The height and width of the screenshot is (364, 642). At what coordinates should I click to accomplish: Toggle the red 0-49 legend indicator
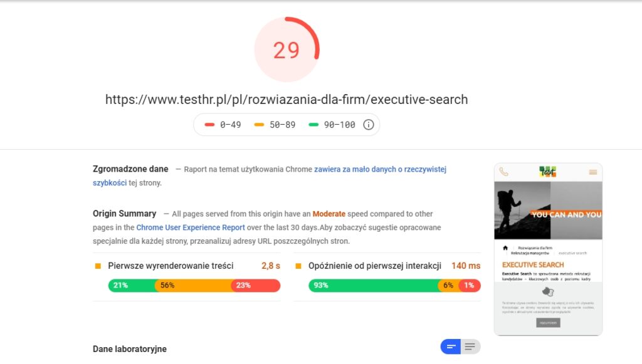click(x=209, y=124)
